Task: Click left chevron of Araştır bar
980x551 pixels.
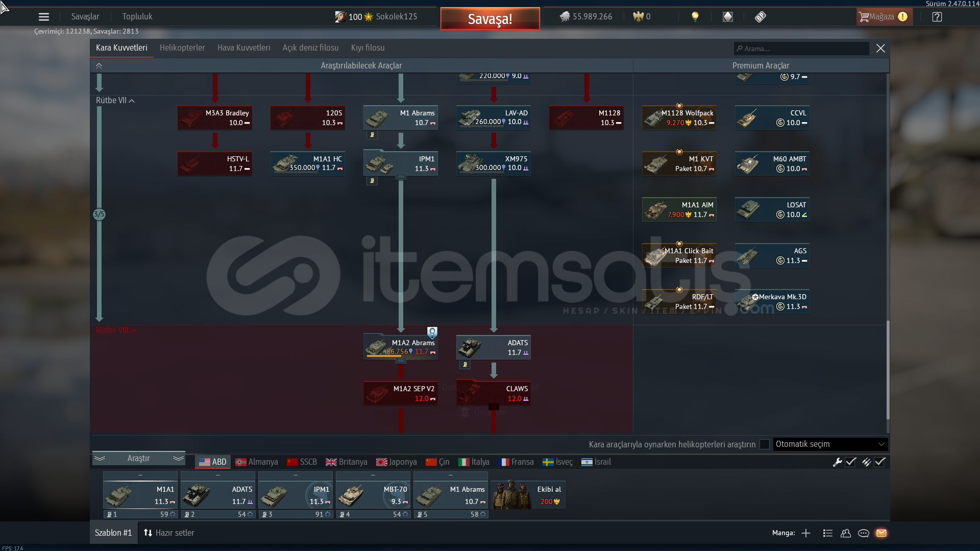Action: (x=100, y=458)
